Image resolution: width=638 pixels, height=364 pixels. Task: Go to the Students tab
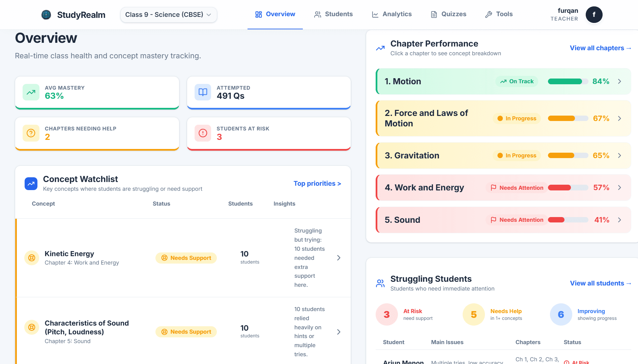pos(333,14)
